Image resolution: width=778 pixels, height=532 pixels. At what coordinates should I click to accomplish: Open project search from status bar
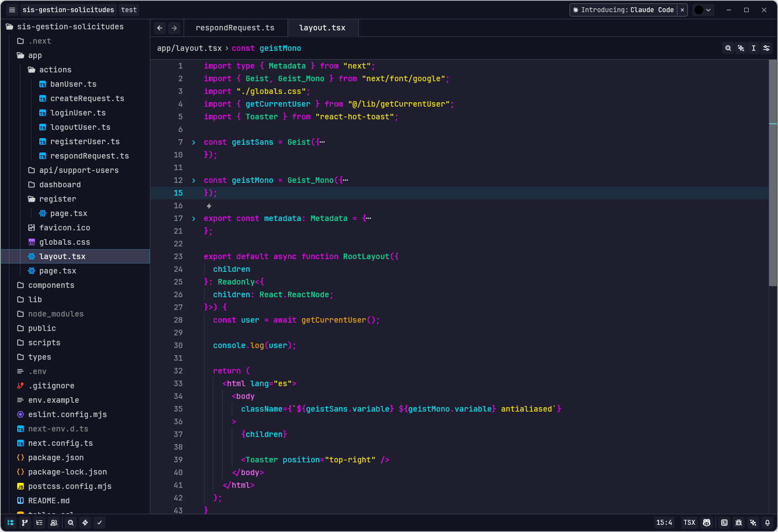pyautogui.click(x=71, y=523)
